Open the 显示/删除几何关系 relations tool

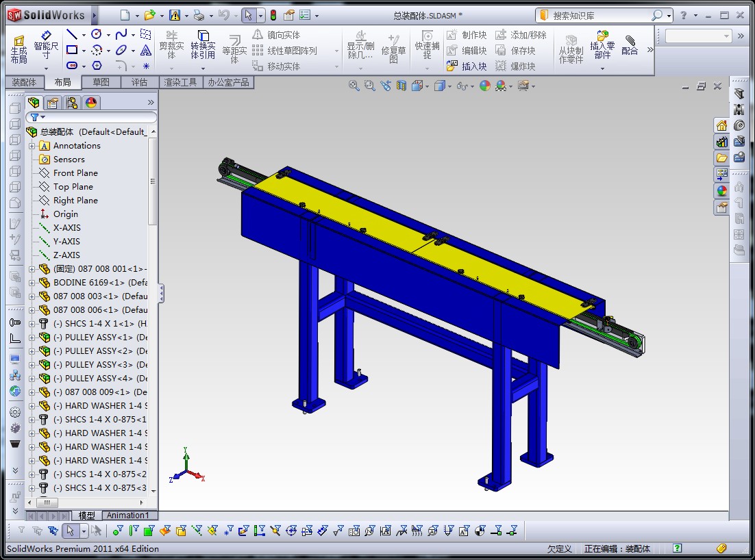click(360, 46)
